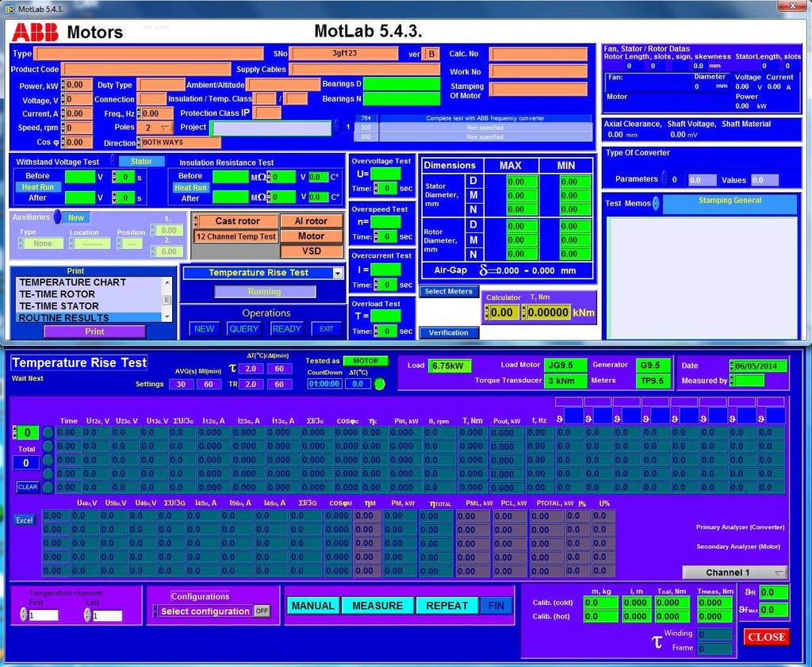Adjust the Freq., Hz stepper arrows
Viewport: 812px width, 667px height.
pyautogui.click(x=139, y=113)
